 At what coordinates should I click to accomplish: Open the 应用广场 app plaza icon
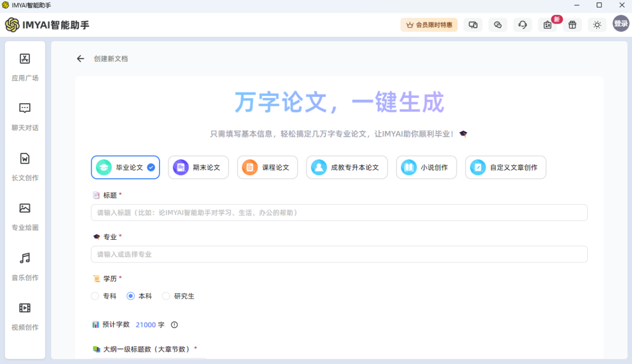(x=25, y=58)
